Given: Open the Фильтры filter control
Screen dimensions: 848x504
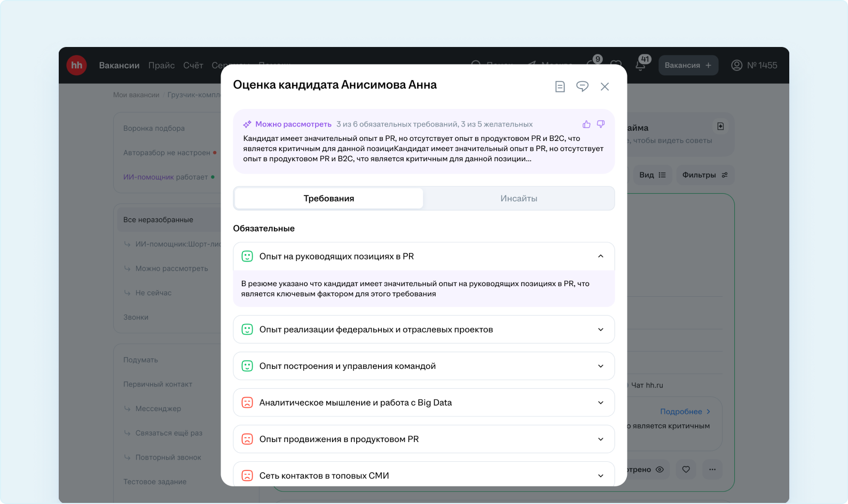Looking at the screenshot, I should (704, 175).
